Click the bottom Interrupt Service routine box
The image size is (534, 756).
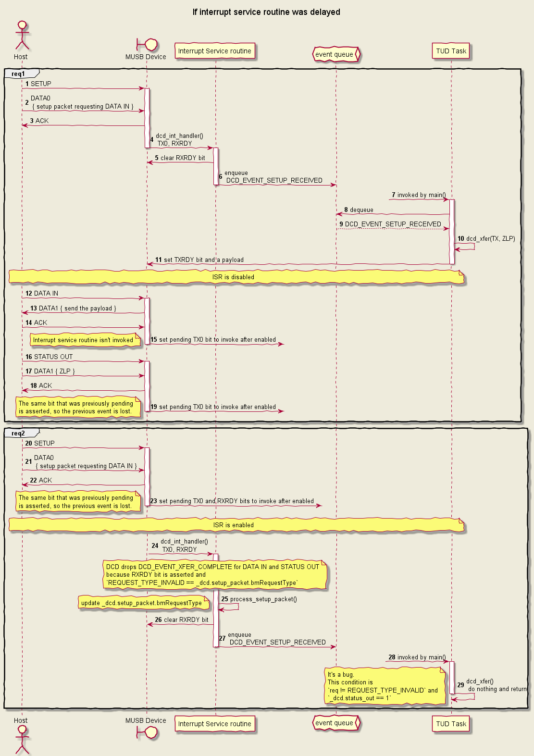click(x=215, y=724)
